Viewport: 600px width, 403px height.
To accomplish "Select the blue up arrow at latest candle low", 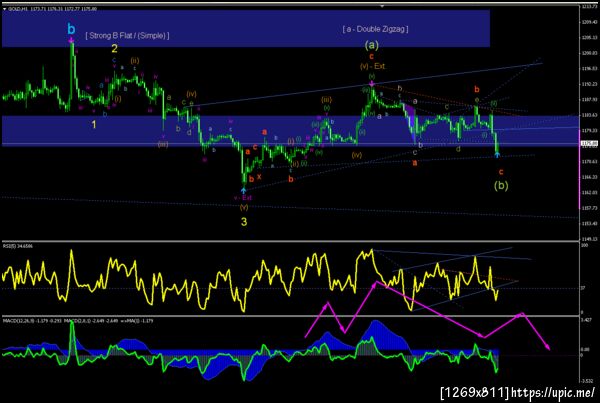I will [497, 155].
